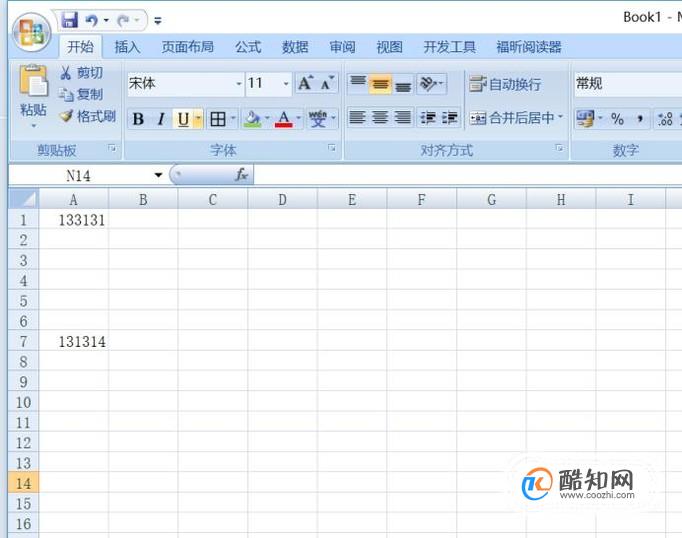Toggle italic formatting
The height and width of the screenshot is (538, 682).
click(161, 119)
